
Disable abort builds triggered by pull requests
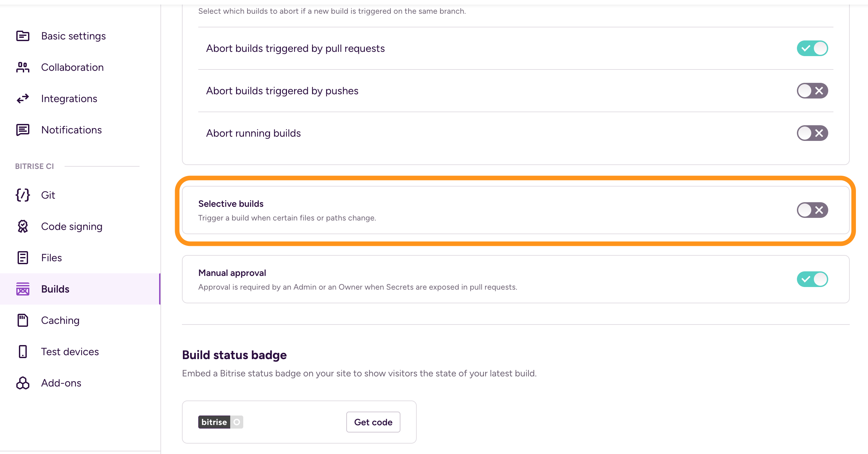[812, 48]
